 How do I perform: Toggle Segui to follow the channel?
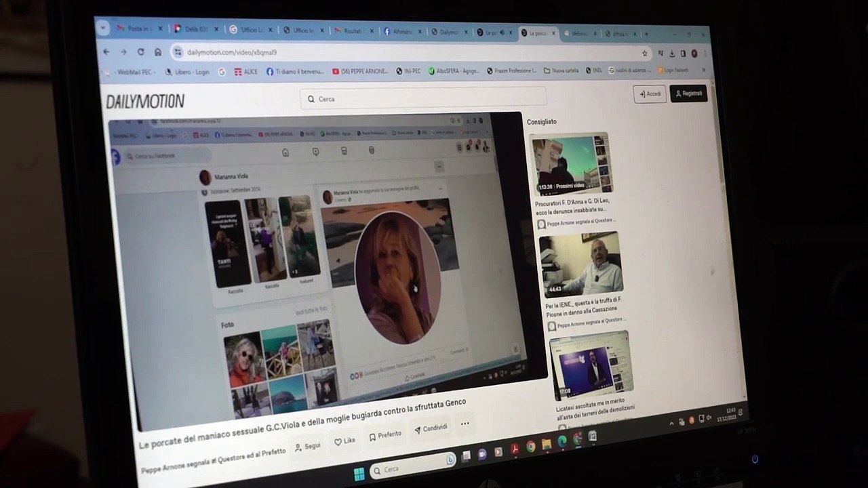(x=308, y=447)
